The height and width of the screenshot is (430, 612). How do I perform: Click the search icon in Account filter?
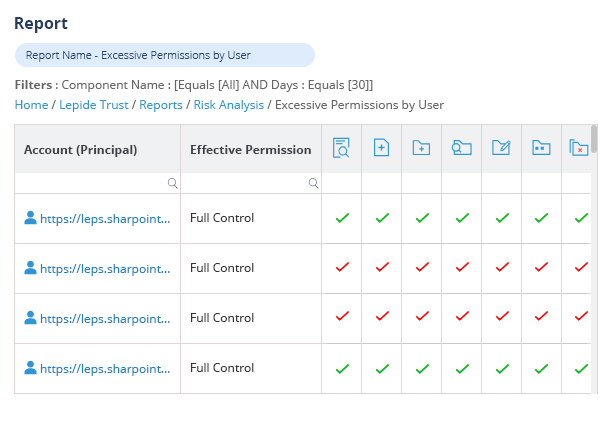click(x=172, y=183)
